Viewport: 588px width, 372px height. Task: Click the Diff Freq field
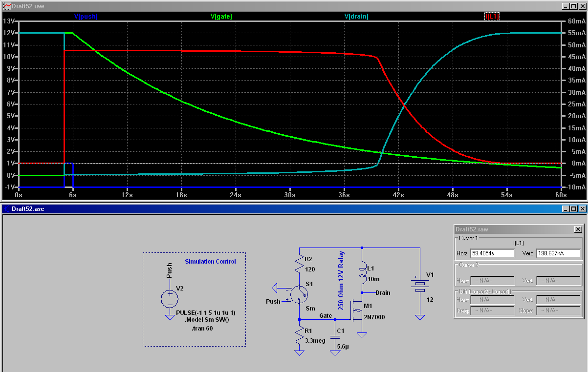[x=492, y=310]
